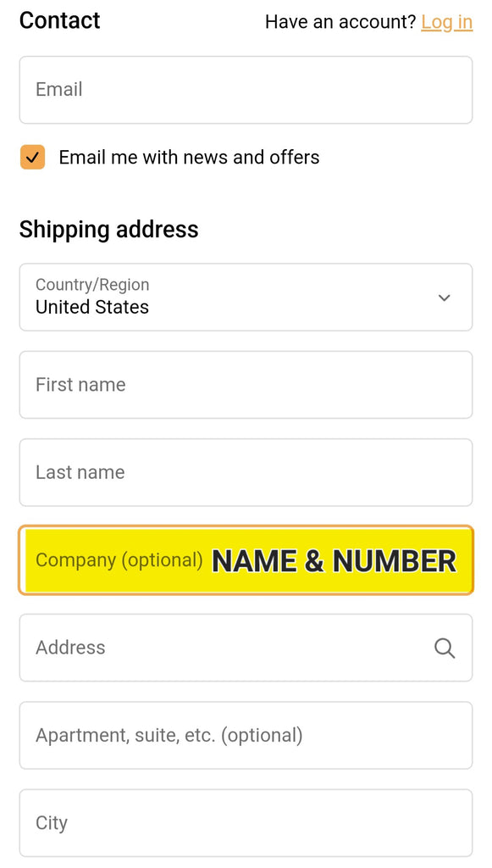
Task: Click the Apartment, suite, etc. field
Action: point(246,735)
